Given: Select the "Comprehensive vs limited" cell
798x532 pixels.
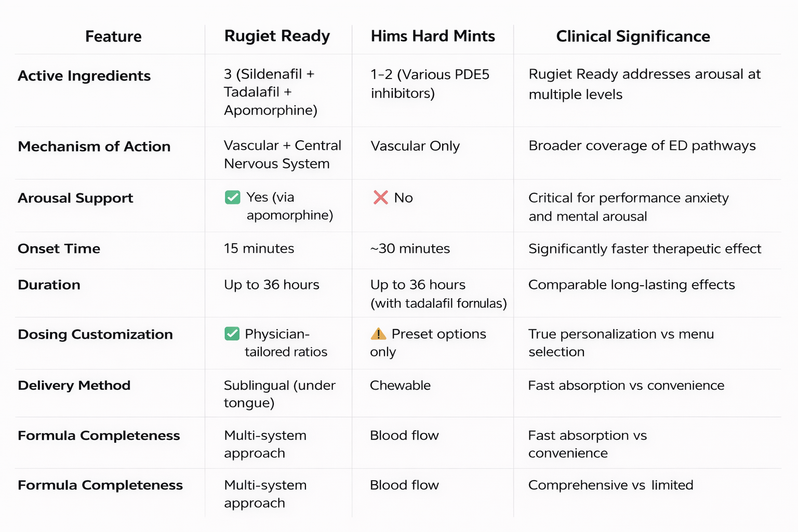Looking at the screenshot, I should [610, 485].
